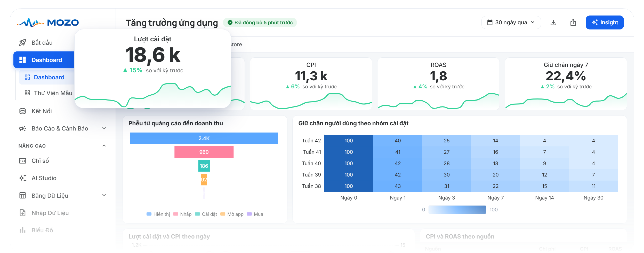This screenshot has width=644, height=253.
Task: Click the Giữ chân ngày 7 card
Action: tap(566, 84)
